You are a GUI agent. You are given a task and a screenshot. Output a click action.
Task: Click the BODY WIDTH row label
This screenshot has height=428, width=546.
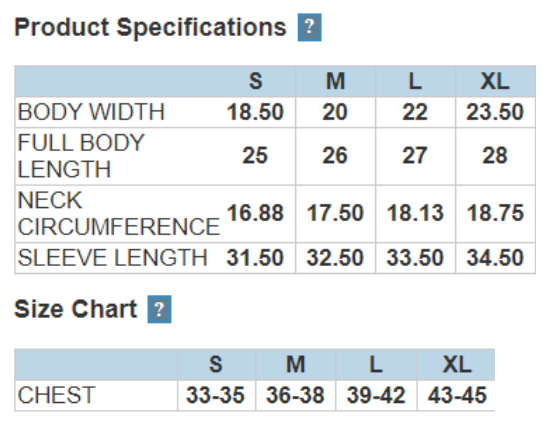coord(91,112)
